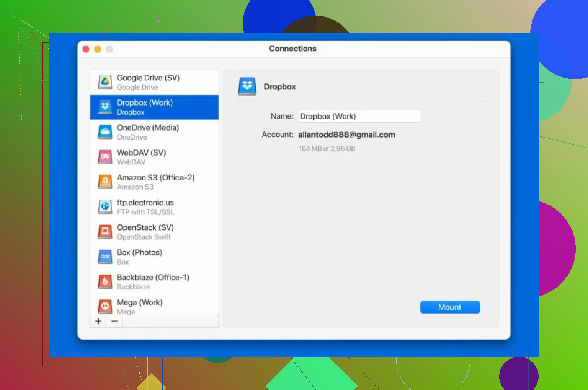Mount the Dropbox connection
588x390 pixels.
coord(450,307)
